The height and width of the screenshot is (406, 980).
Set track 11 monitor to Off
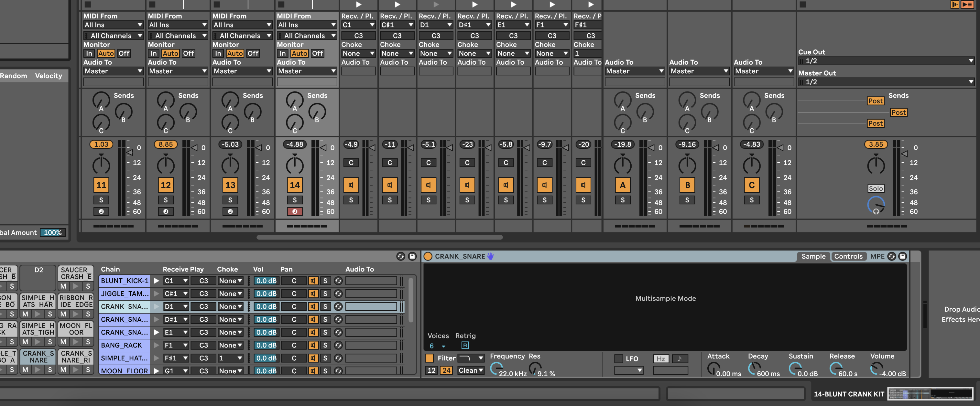pos(124,54)
